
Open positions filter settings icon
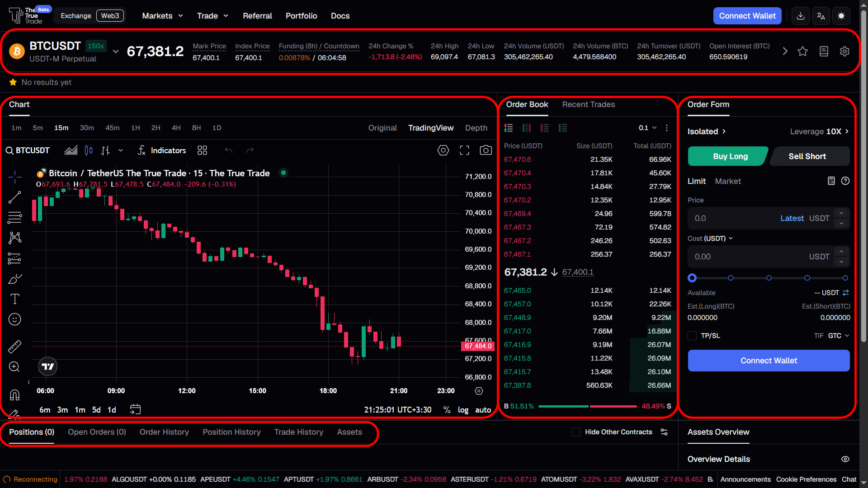[x=664, y=432]
